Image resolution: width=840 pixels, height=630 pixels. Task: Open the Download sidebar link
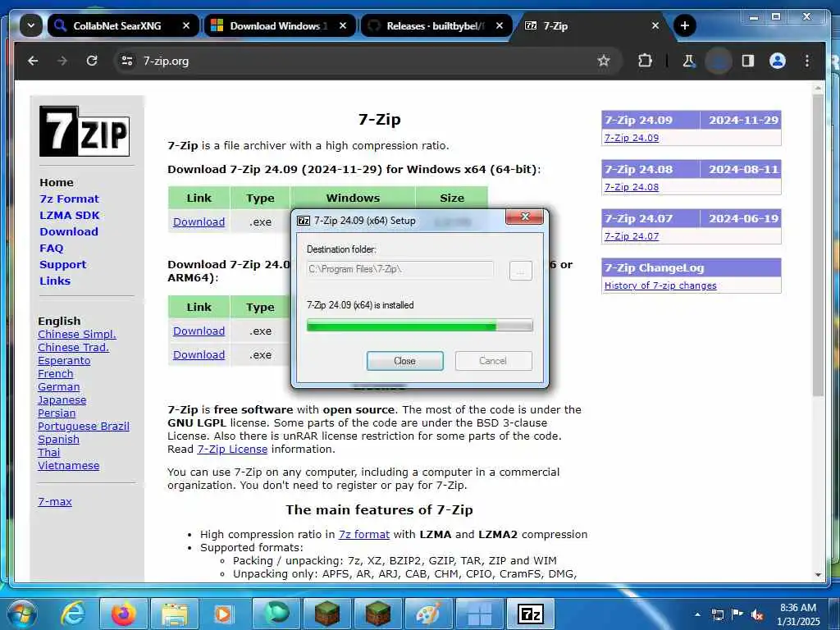[69, 232]
